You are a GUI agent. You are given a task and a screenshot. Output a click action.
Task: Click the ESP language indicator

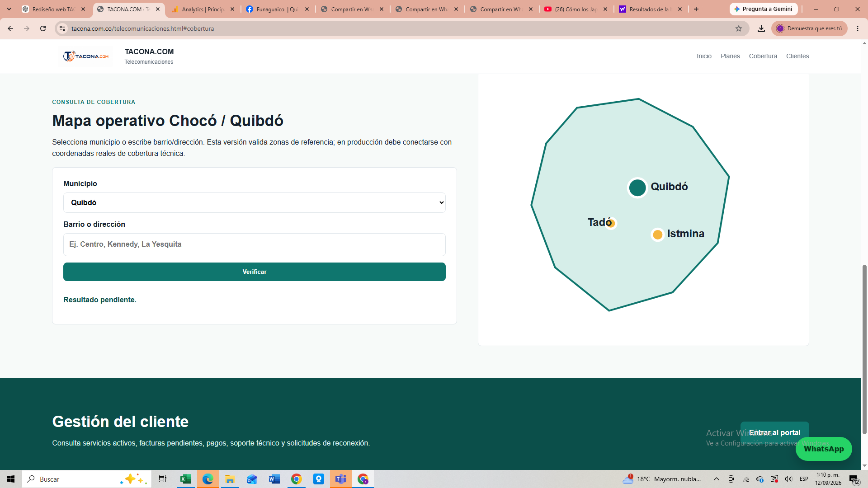click(x=804, y=479)
